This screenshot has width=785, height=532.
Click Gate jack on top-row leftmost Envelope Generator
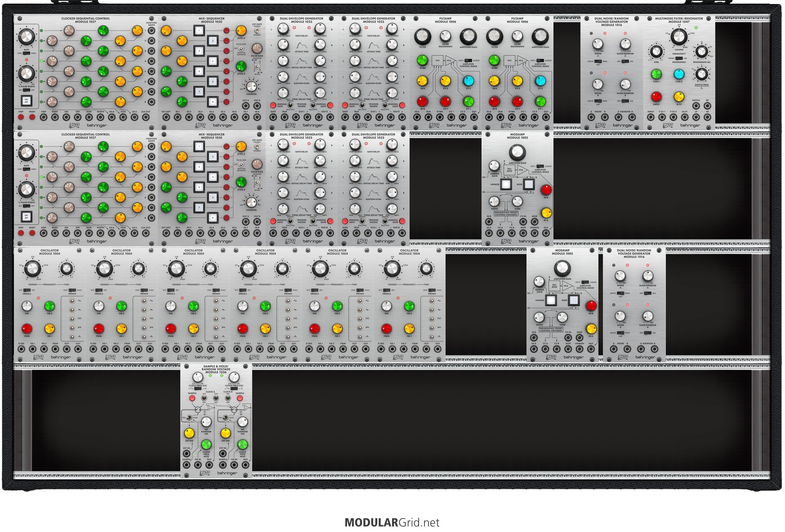pyautogui.click(x=273, y=117)
